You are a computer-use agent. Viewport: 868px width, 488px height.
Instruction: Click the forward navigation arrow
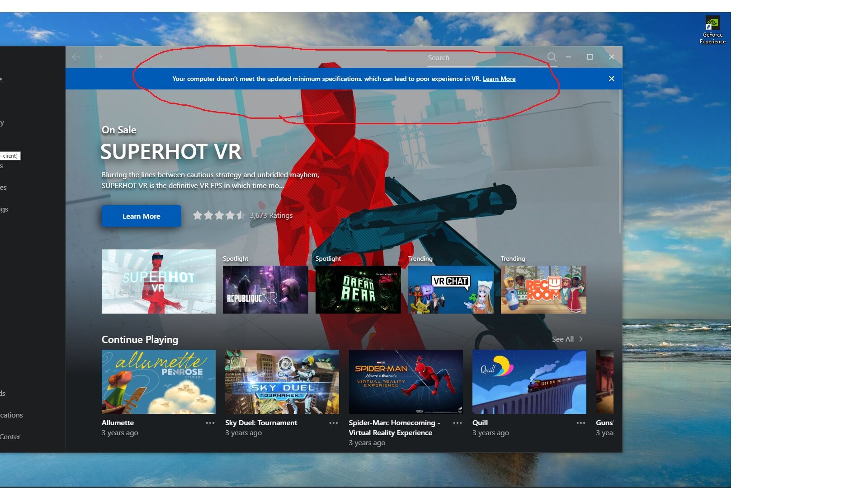click(x=98, y=57)
